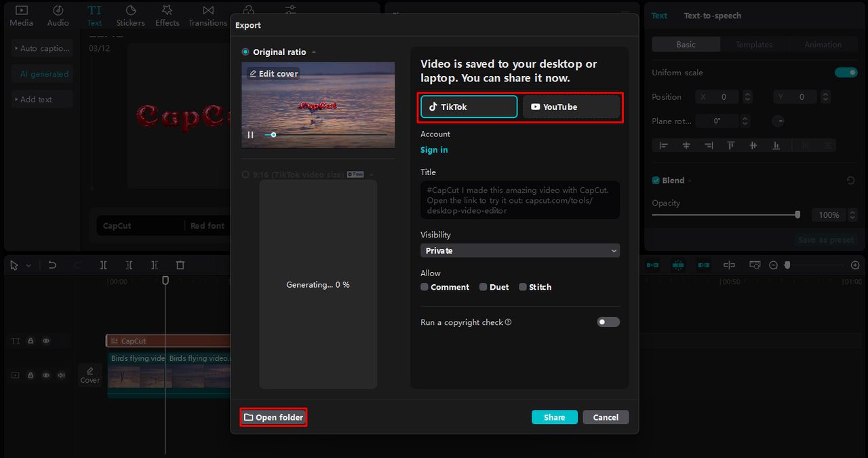Expand the pointer tool dropdown arrow

pyautogui.click(x=28, y=266)
